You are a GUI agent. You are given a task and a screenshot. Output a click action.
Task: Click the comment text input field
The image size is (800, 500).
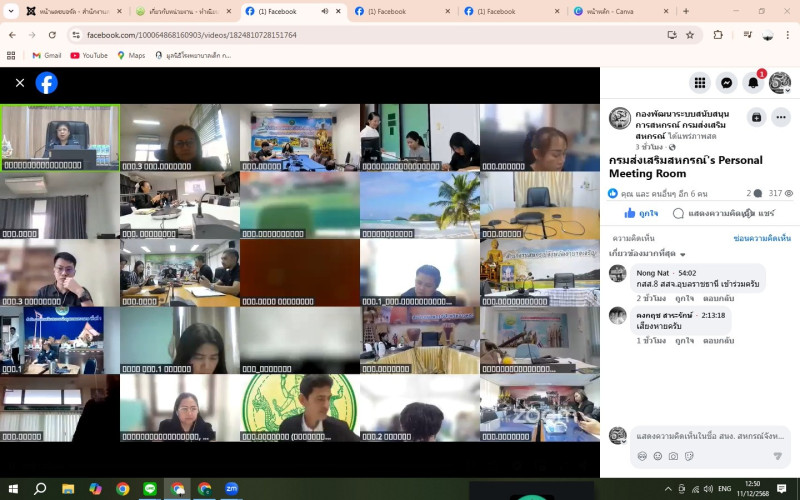(708, 436)
